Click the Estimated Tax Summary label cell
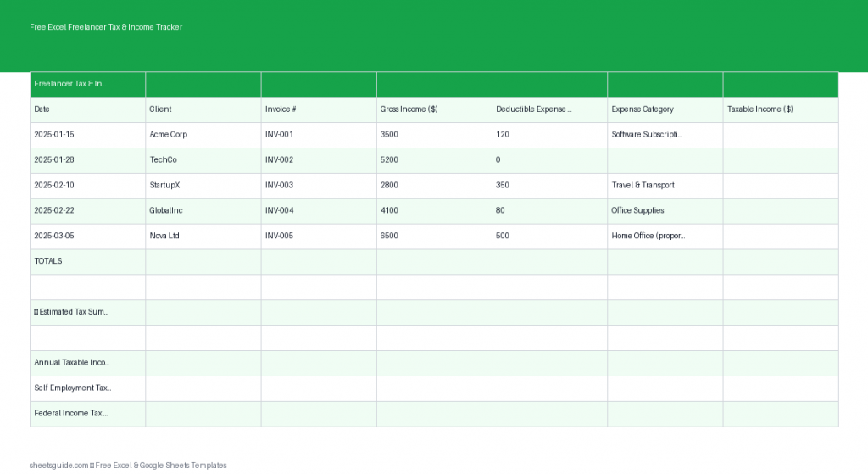The height and width of the screenshot is (474, 868). [x=87, y=312]
